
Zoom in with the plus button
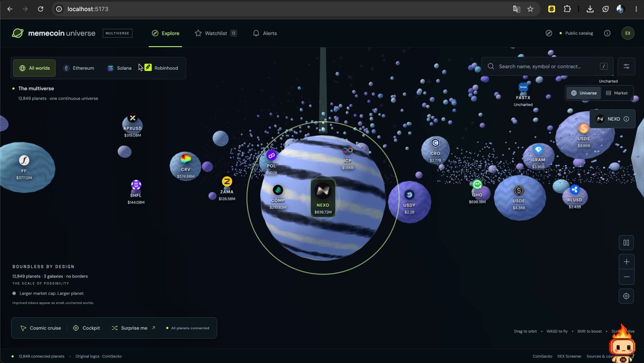click(x=626, y=262)
